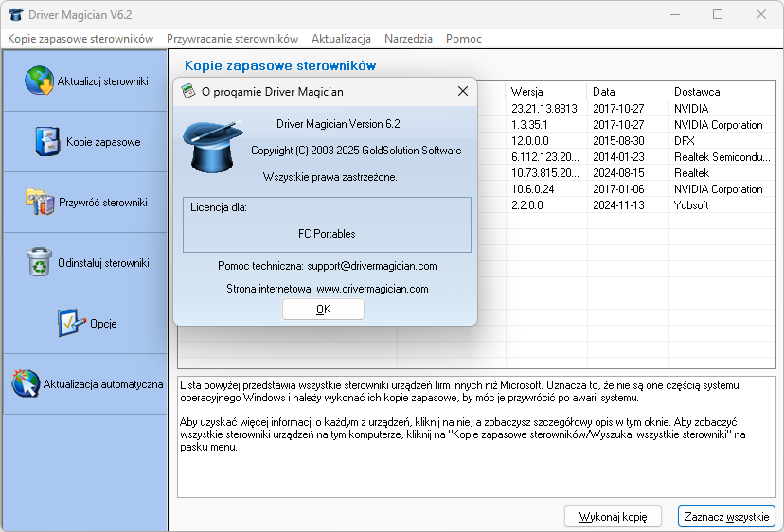Click date 2017-01-06 cell

pyautogui.click(x=618, y=189)
